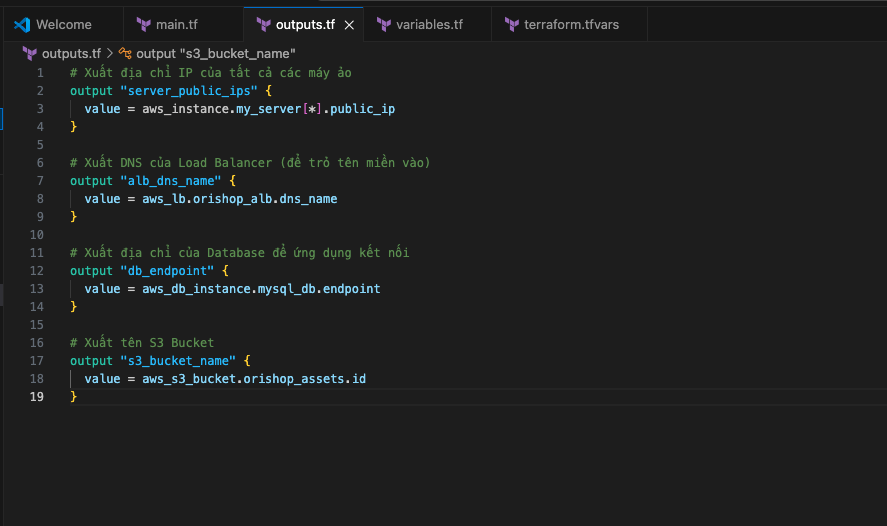Click the Terraform icon on outputs.tf tab
The height and width of the screenshot is (526, 887).
263,24
